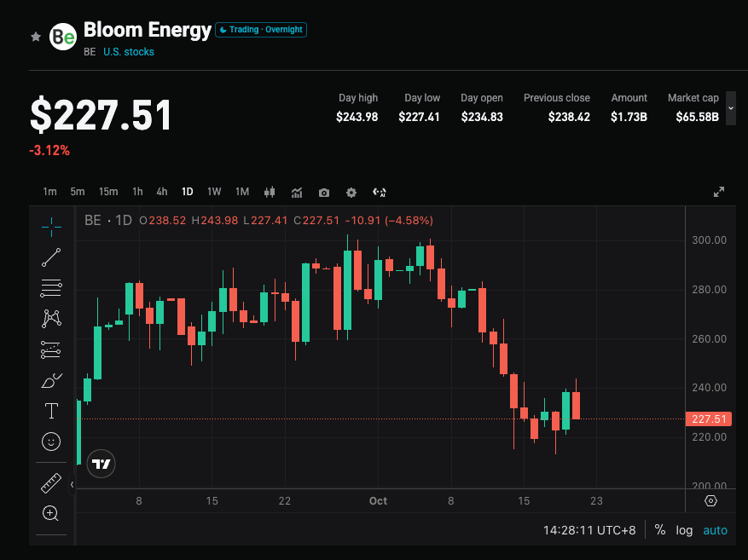Select the XABCD pattern tool
The width and height of the screenshot is (748, 560).
51,319
